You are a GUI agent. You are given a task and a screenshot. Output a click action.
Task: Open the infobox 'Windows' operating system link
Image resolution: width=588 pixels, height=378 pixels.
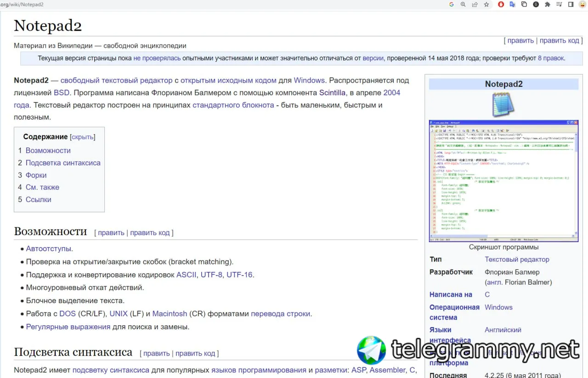[498, 307]
